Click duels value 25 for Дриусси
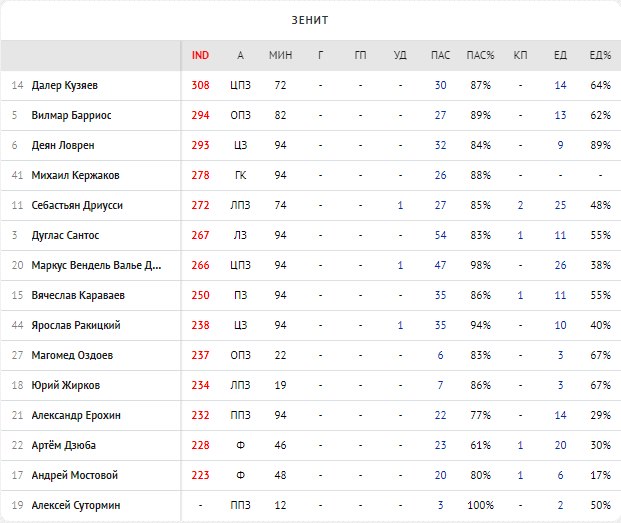The image size is (621, 523). [560, 205]
